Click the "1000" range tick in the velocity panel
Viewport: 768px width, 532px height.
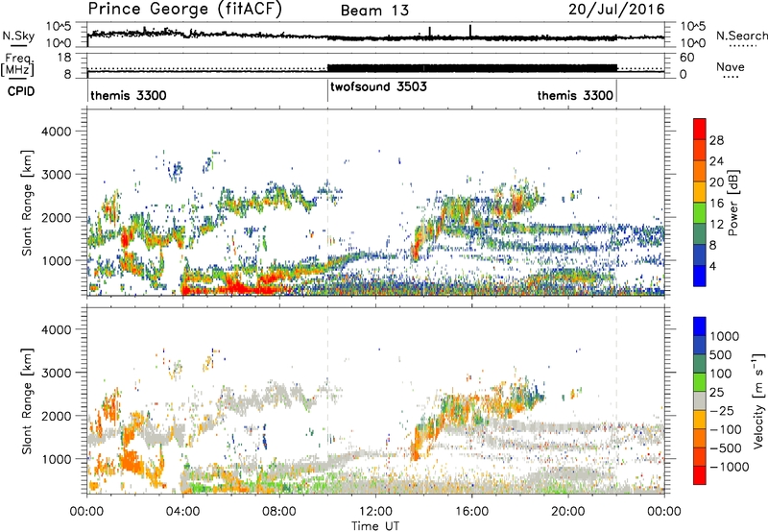tap(57, 459)
